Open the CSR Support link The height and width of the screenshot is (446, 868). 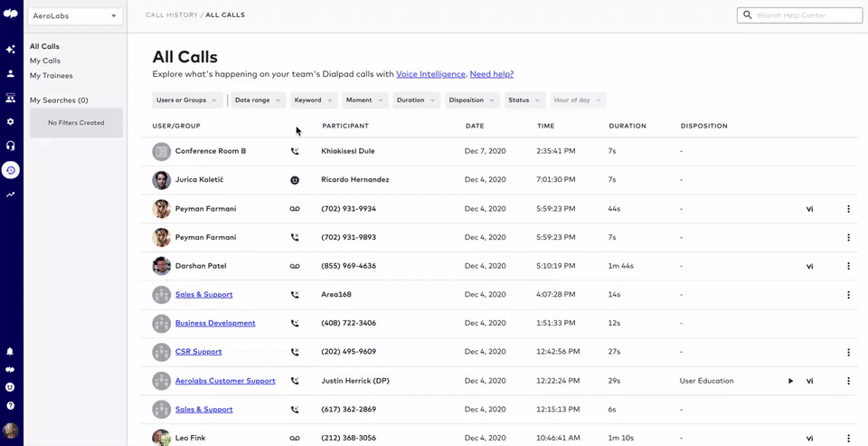pyautogui.click(x=199, y=352)
